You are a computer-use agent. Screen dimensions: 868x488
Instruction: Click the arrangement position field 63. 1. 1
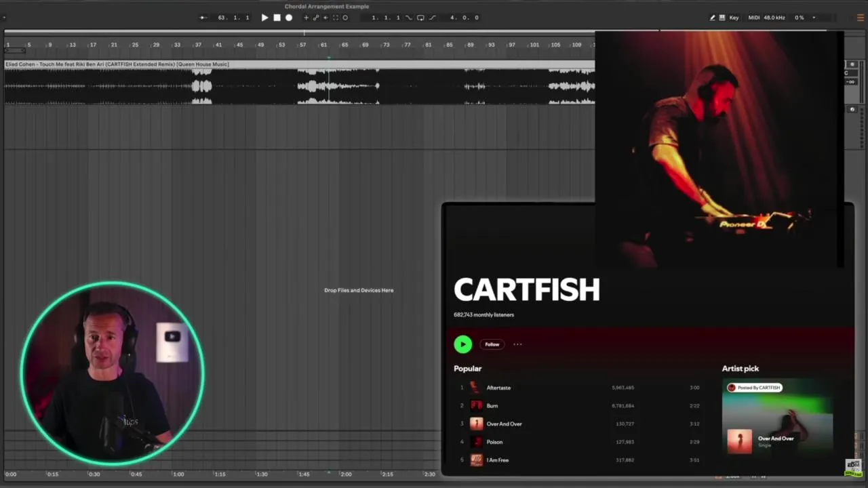233,18
